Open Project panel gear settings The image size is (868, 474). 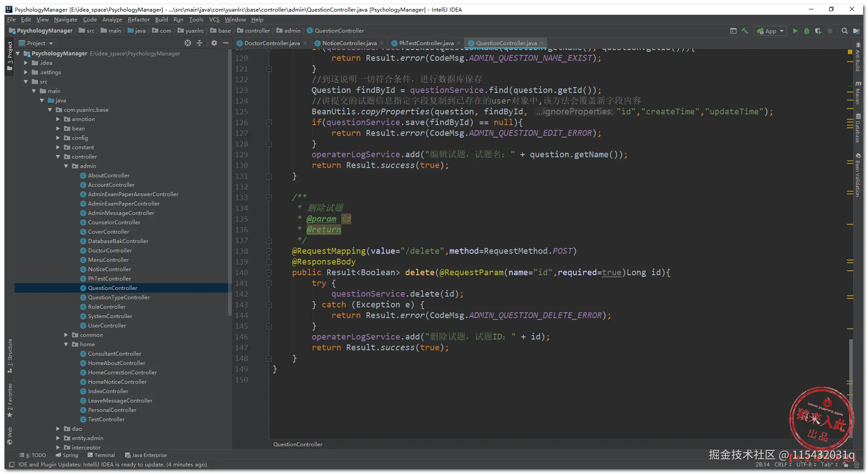[x=214, y=43]
